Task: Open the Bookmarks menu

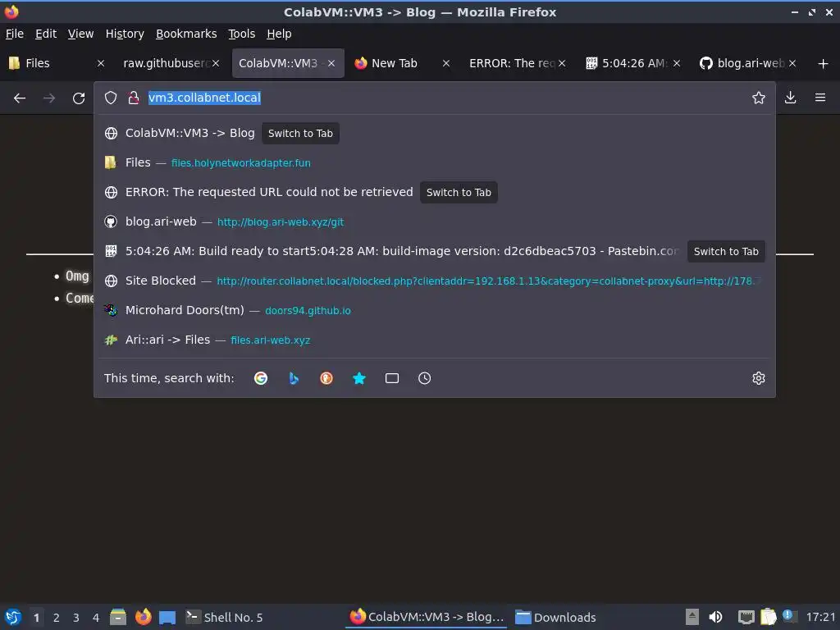Action: point(186,34)
